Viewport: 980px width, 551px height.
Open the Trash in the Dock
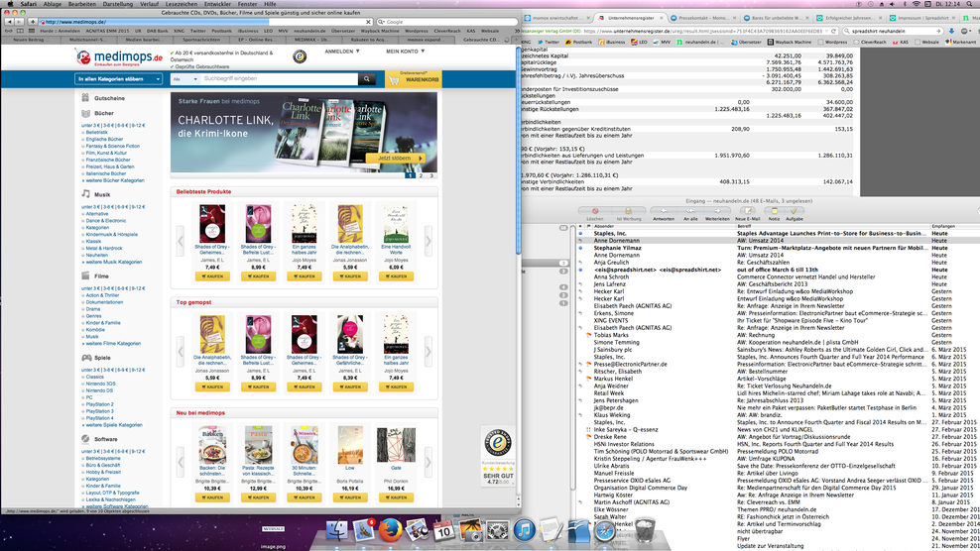(x=645, y=531)
